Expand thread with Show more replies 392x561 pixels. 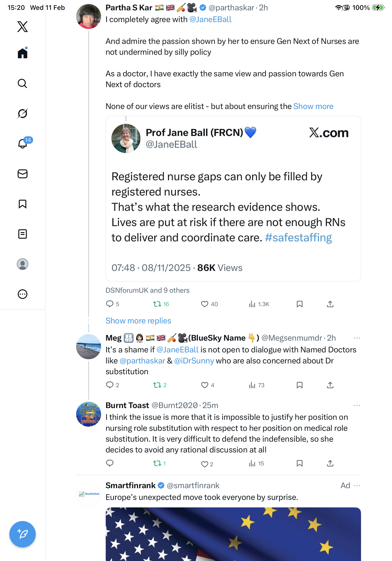tap(138, 321)
